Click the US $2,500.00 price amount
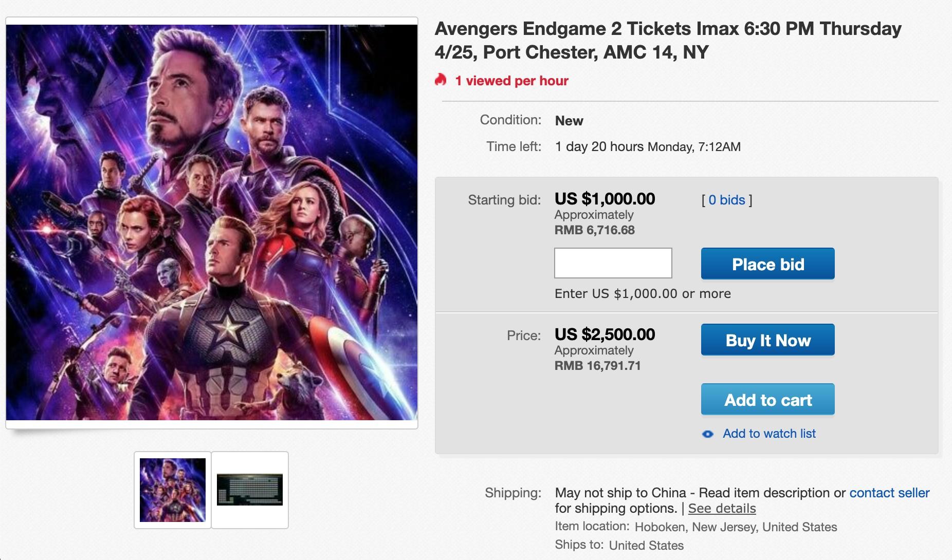Viewport: 952px width, 560px height. coord(605,334)
